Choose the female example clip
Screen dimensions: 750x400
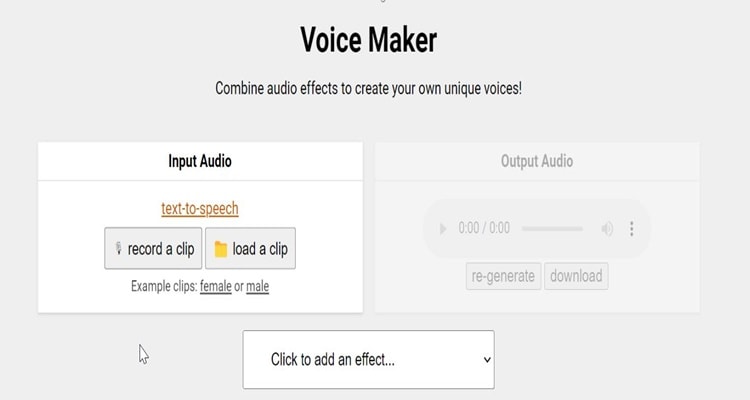point(215,286)
